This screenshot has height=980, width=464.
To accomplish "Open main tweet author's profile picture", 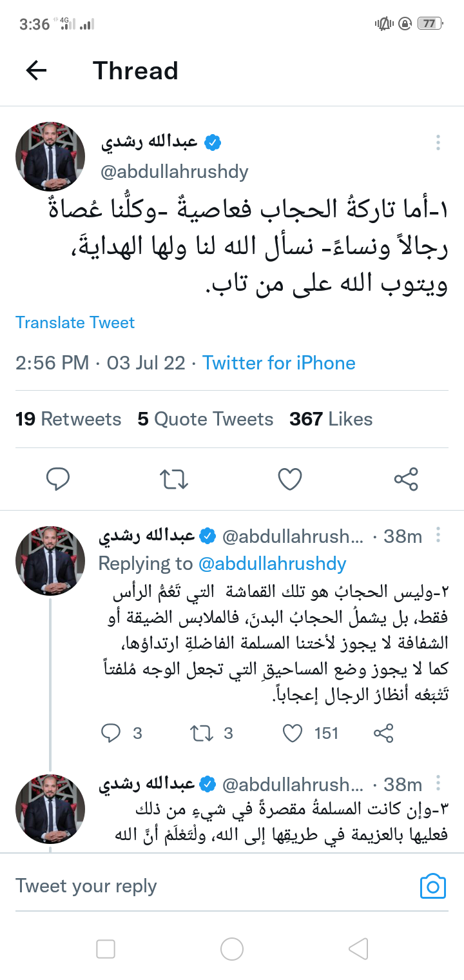I will (x=50, y=157).
